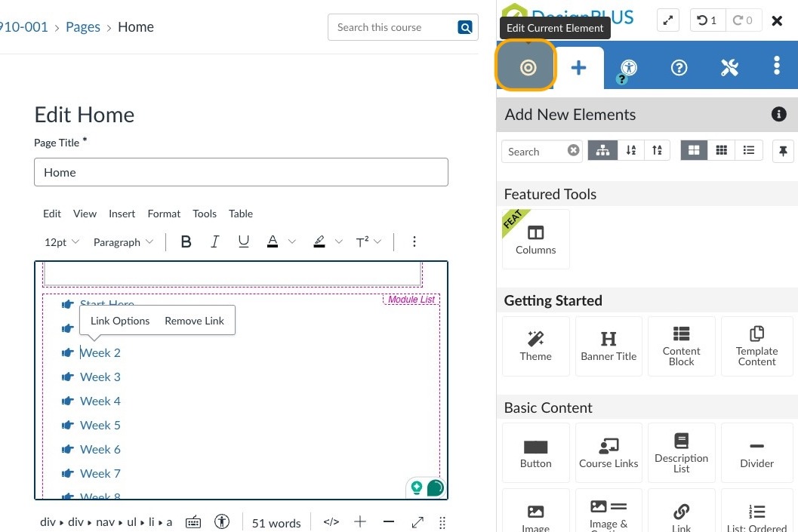
Task: Open the Edit Current Element tab
Action: [x=526, y=67]
